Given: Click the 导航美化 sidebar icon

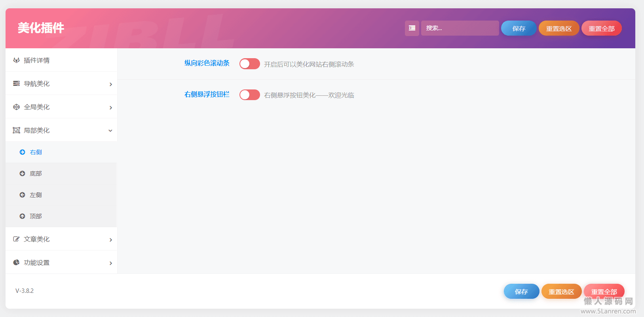Looking at the screenshot, I should point(16,84).
